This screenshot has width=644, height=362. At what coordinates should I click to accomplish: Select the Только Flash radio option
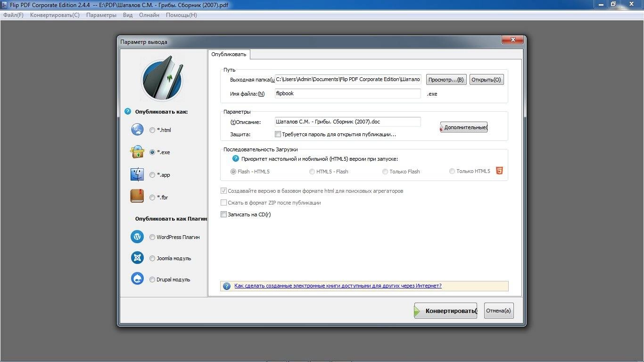pyautogui.click(x=385, y=172)
